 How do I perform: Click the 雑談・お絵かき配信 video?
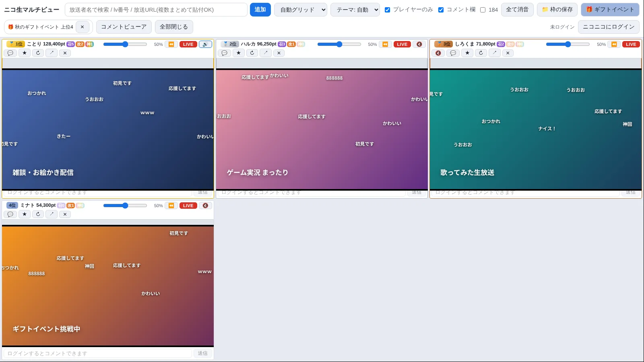click(x=108, y=129)
